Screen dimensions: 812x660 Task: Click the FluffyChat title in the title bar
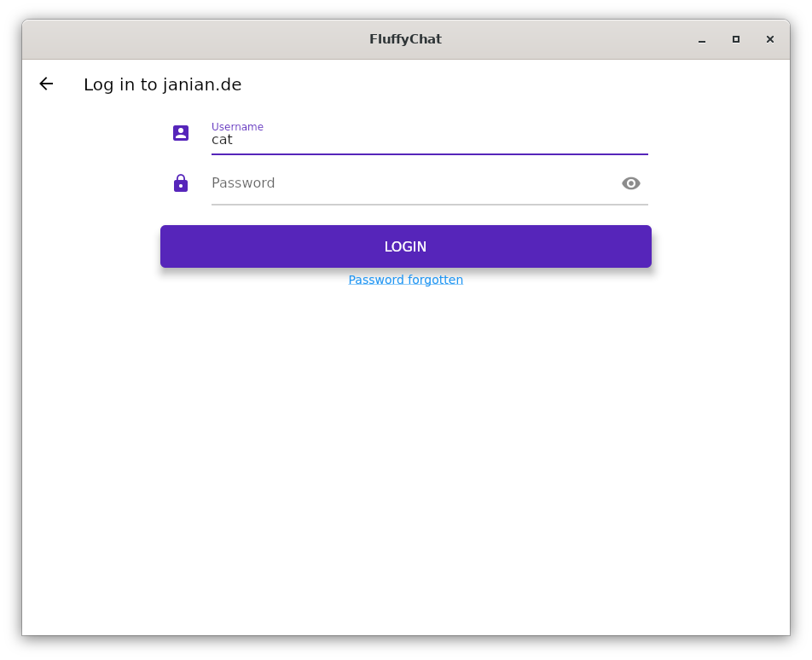point(405,39)
